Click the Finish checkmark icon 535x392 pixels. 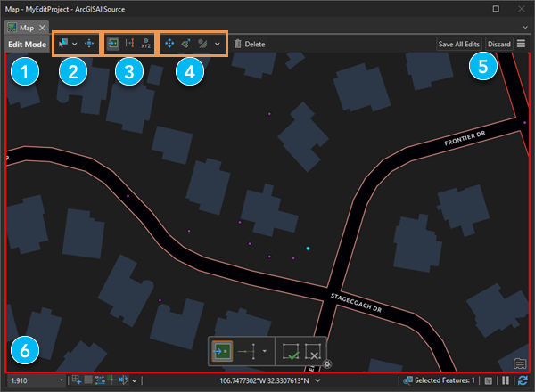290,351
